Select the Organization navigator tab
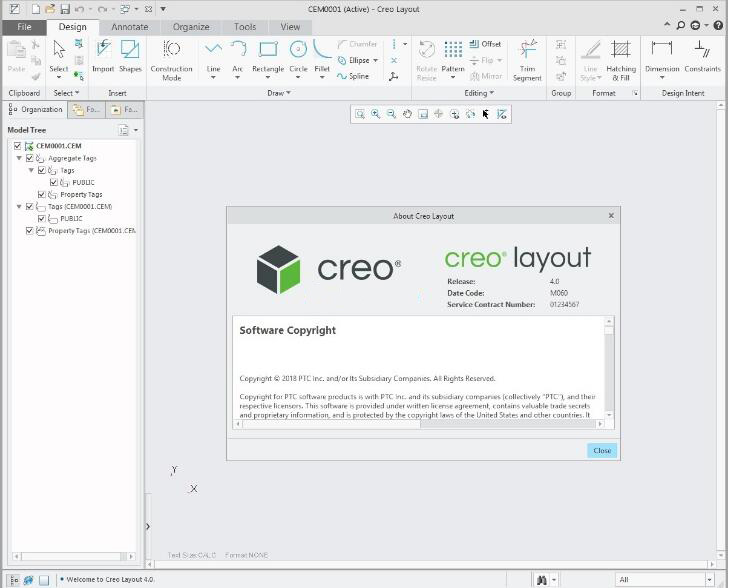 [x=36, y=110]
